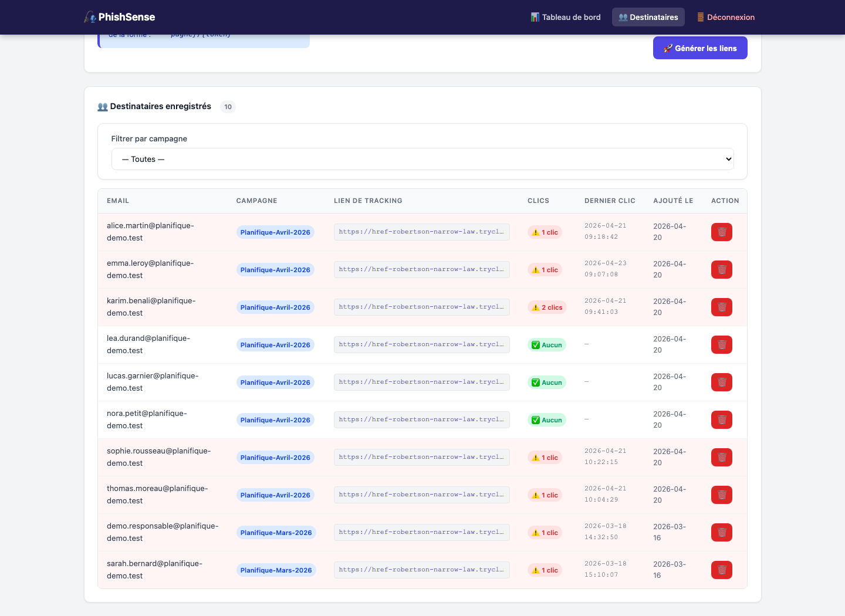Click the Aucun badge for lucas.garnier

(547, 383)
